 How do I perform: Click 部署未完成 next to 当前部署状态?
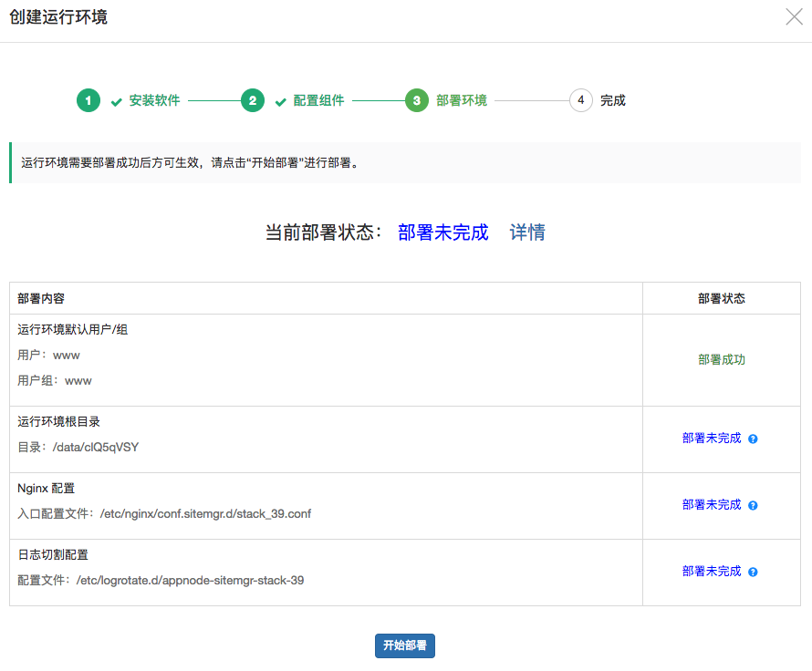click(442, 232)
